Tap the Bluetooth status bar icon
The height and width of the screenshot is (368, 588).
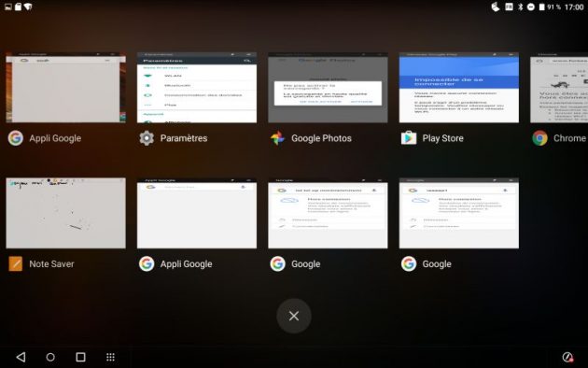click(x=521, y=7)
